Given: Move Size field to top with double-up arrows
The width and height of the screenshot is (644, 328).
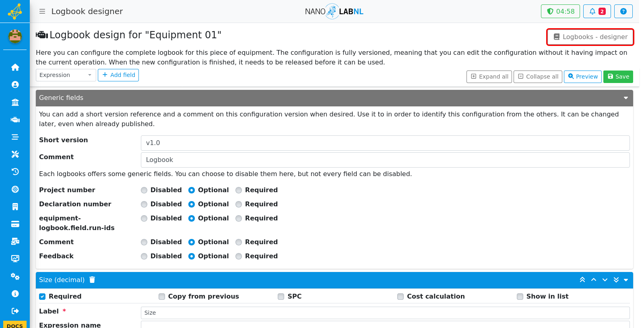Looking at the screenshot, I should click(582, 280).
